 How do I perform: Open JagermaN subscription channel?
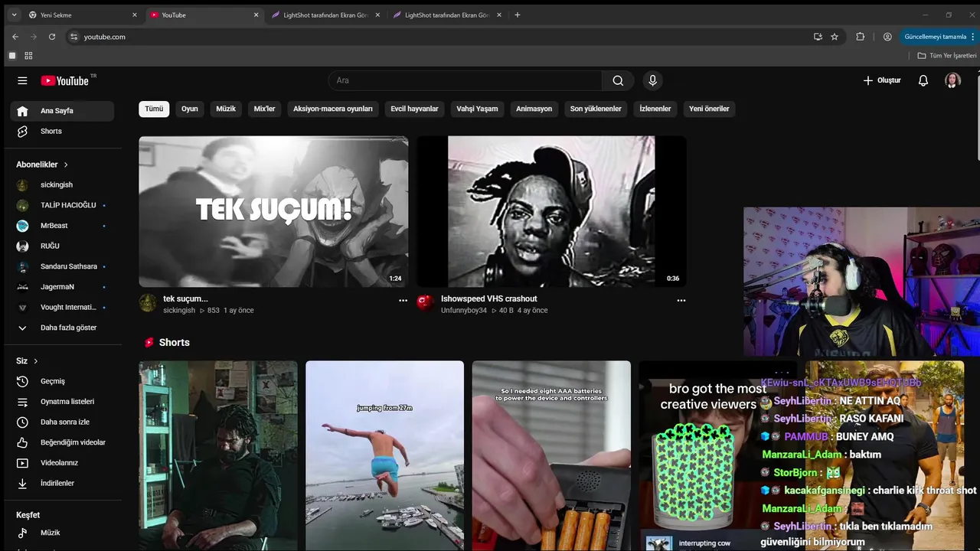62,287
